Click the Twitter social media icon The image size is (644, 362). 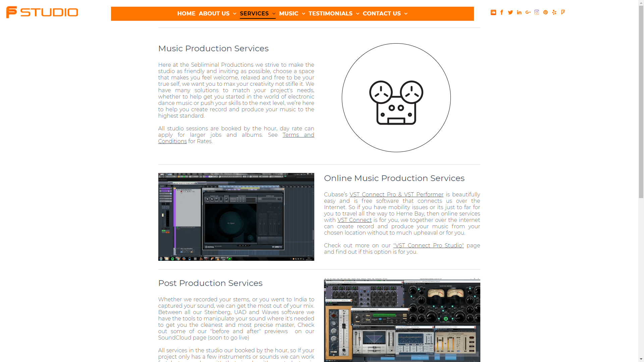pos(511,12)
